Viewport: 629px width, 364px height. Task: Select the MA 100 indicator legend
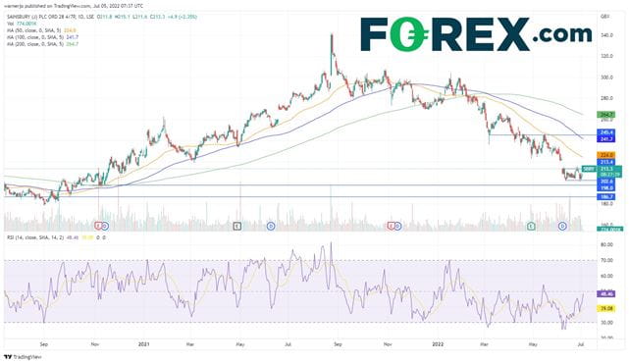click(42, 37)
